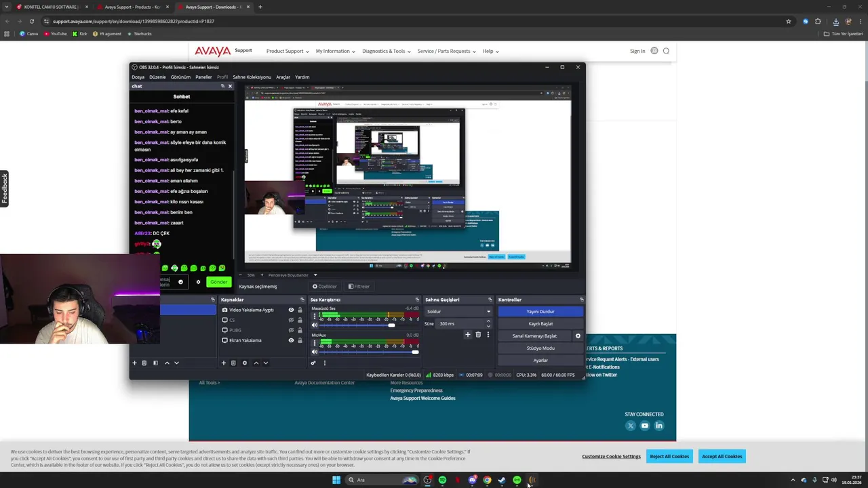Toggle lock on CS source
The height and width of the screenshot is (488, 868).
pyautogui.click(x=300, y=320)
